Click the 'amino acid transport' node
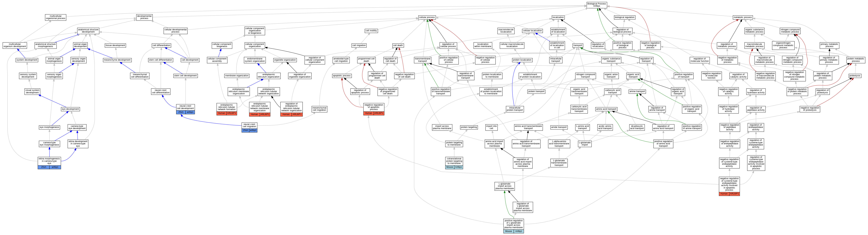 point(606,109)
